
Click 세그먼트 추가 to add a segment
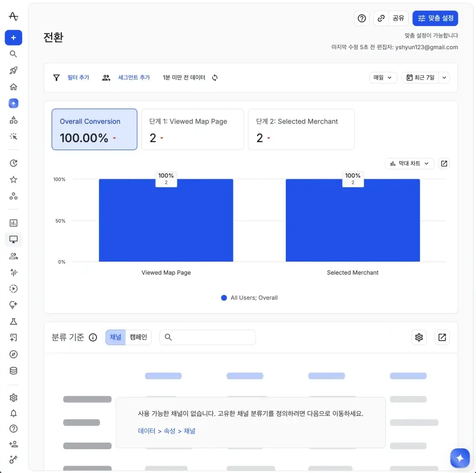click(x=134, y=78)
